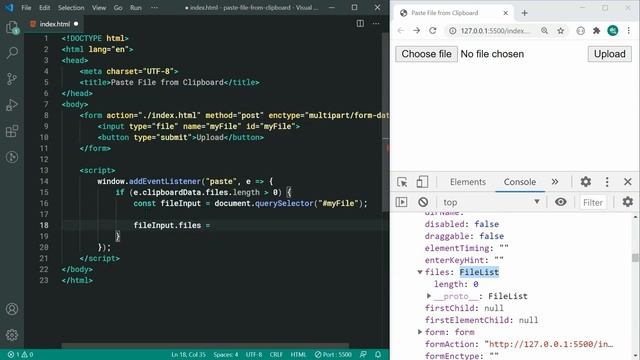640x360 pixels.
Task: Open Chrome profile avatar
Action: 613,31
